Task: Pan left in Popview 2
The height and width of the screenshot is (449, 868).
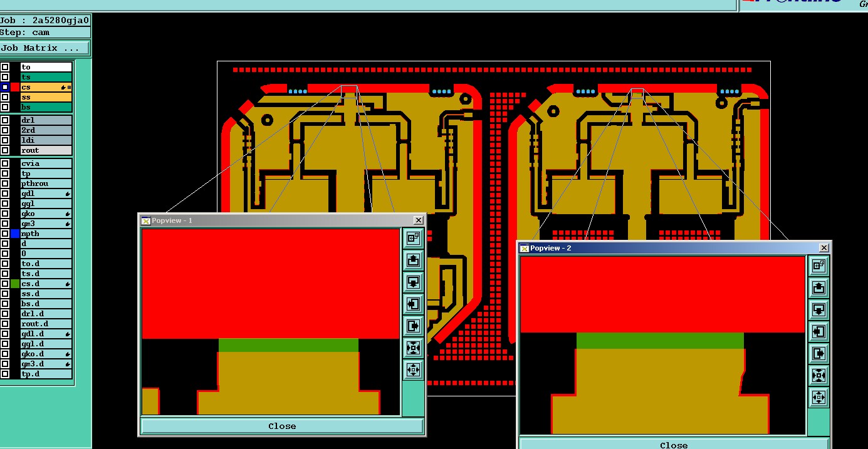Action: point(818,331)
